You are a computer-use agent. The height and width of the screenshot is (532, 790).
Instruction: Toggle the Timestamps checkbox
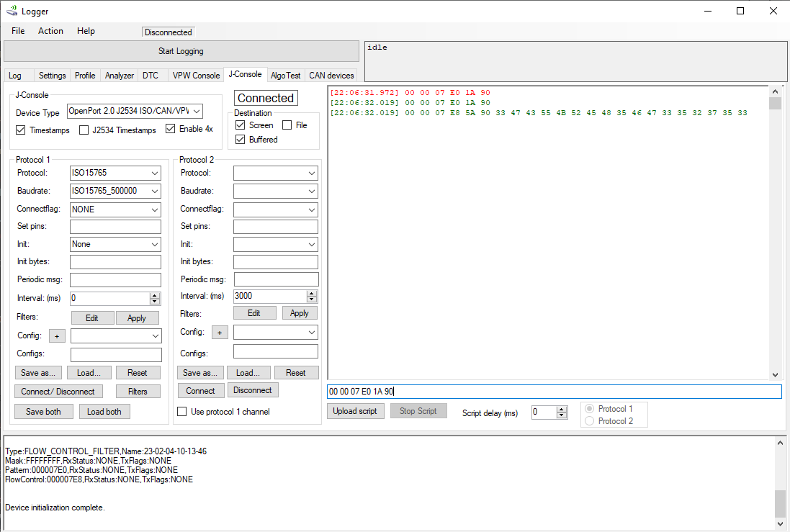(x=21, y=130)
